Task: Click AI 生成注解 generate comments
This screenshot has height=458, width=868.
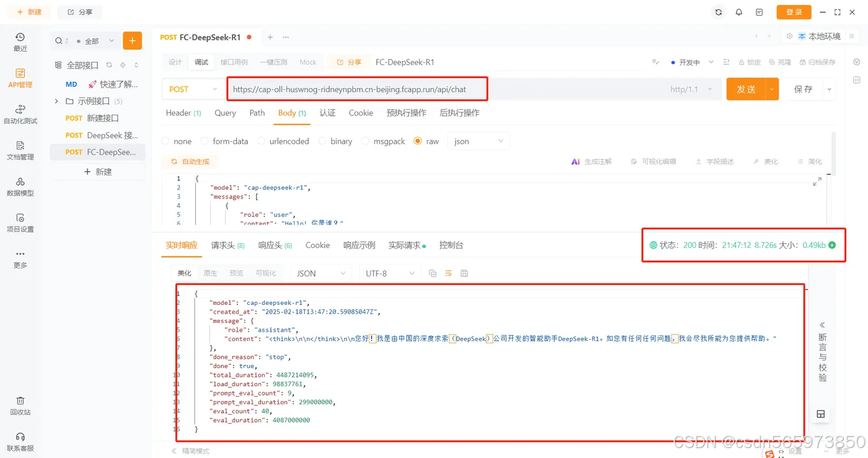Action: point(591,161)
